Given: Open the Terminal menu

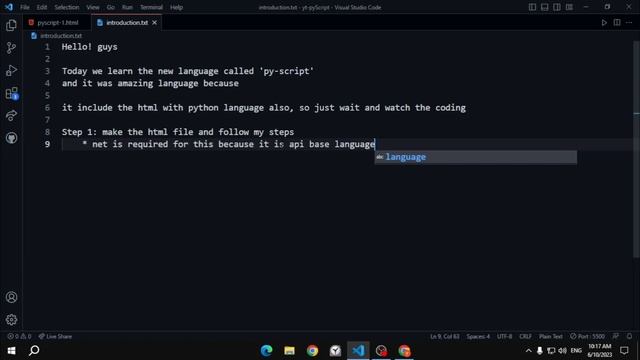Looking at the screenshot, I should 151,7.
